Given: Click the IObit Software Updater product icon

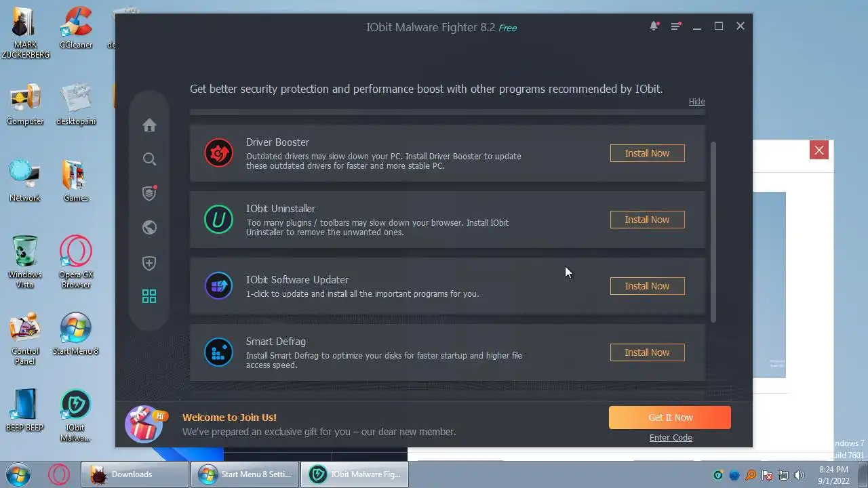Looking at the screenshot, I should [219, 286].
